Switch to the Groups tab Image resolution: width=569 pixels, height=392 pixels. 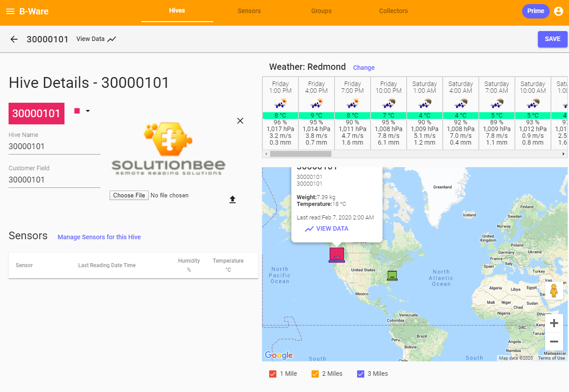click(x=321, y=11)
